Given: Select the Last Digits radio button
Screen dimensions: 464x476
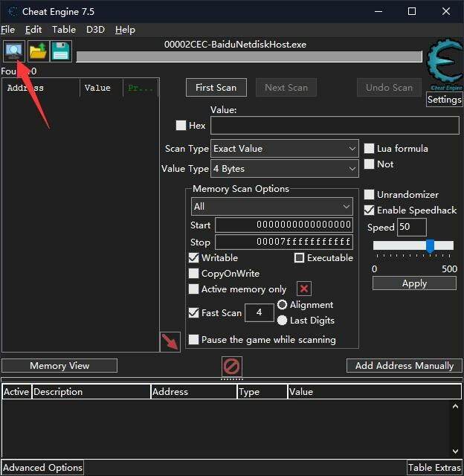Looking at the screenshot, I should pos(283,321).
